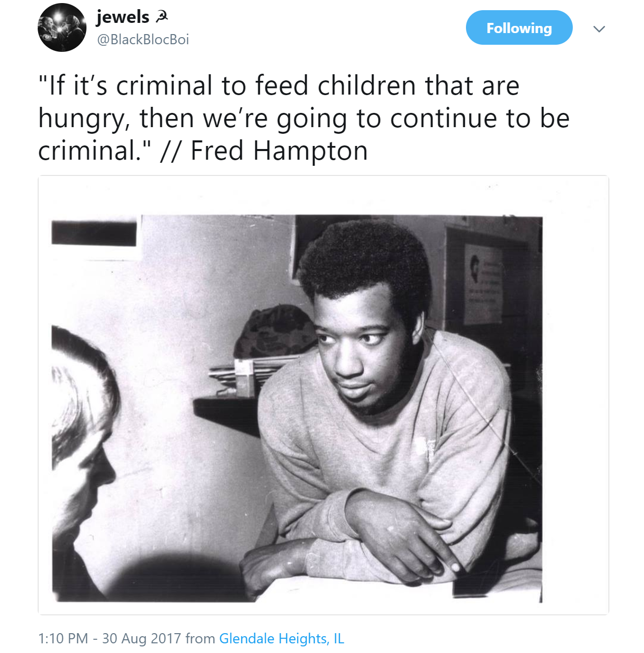Open the attached black-and-white photo
Image resolution: width=644 pixels, height=653 pixels.
[323, 395]
